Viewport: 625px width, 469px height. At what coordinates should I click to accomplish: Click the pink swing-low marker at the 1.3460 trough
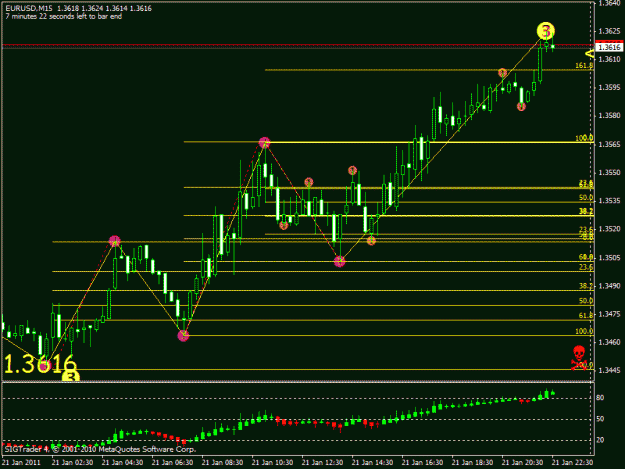pos(183,336)
